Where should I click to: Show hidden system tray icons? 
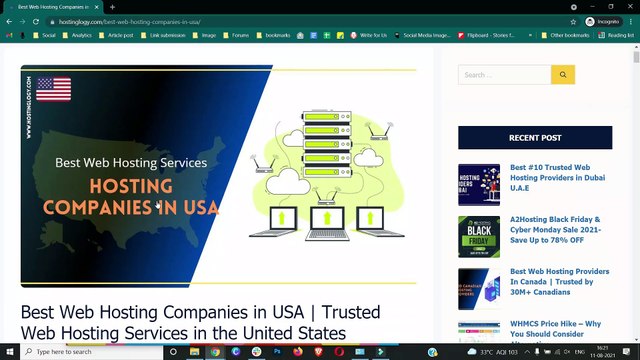[527, 351]
